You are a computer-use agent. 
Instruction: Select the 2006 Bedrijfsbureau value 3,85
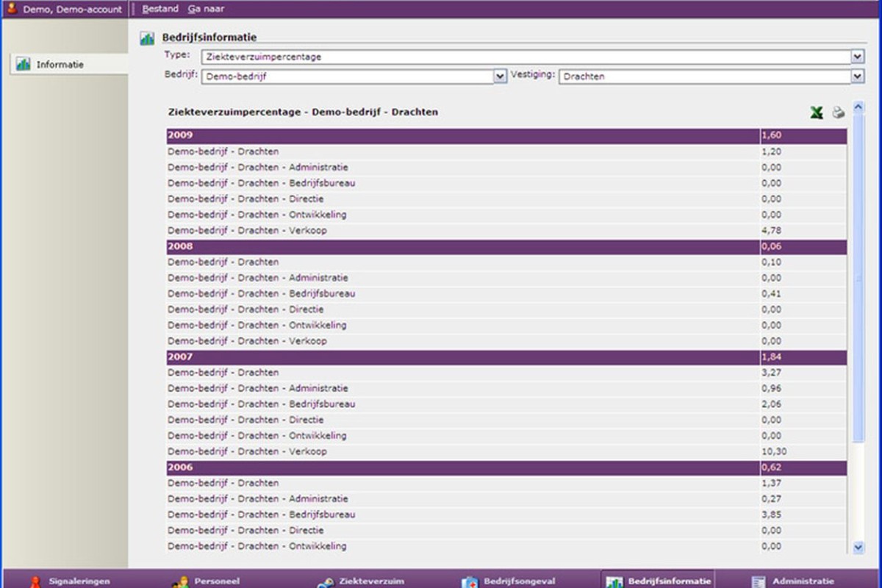pyautogui.click(x=772, y=514)
